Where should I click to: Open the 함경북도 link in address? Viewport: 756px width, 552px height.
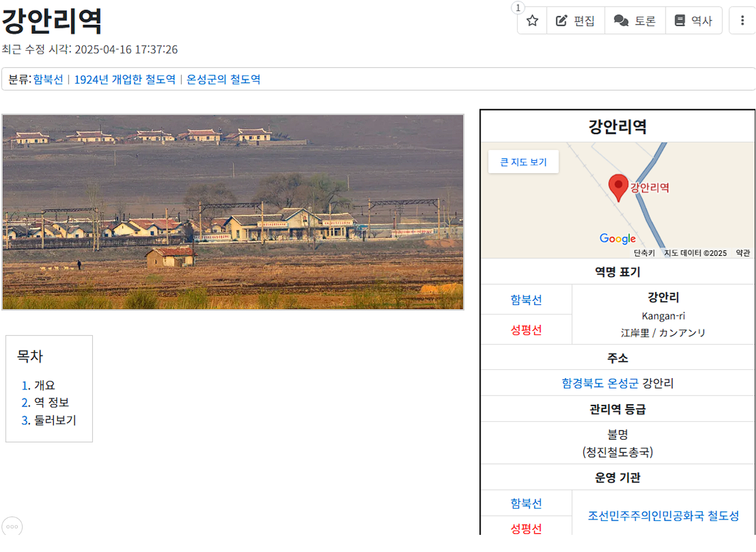583,383
